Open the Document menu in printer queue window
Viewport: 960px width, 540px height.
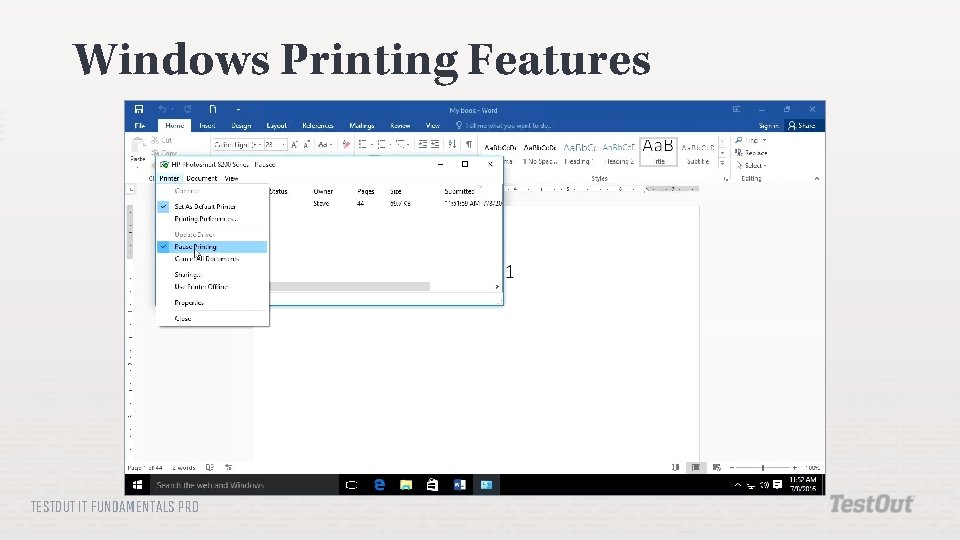[201, 178]
